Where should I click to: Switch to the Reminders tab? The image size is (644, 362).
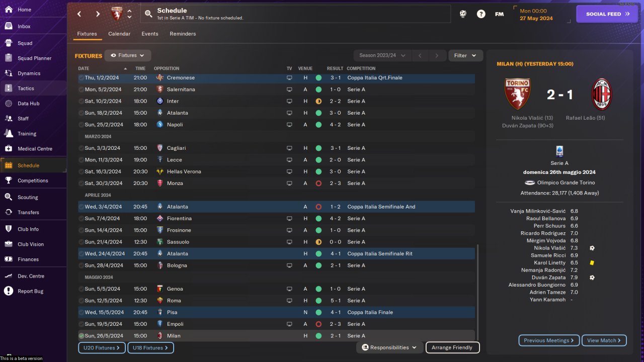pyautogui.click(x=183, y=34)
